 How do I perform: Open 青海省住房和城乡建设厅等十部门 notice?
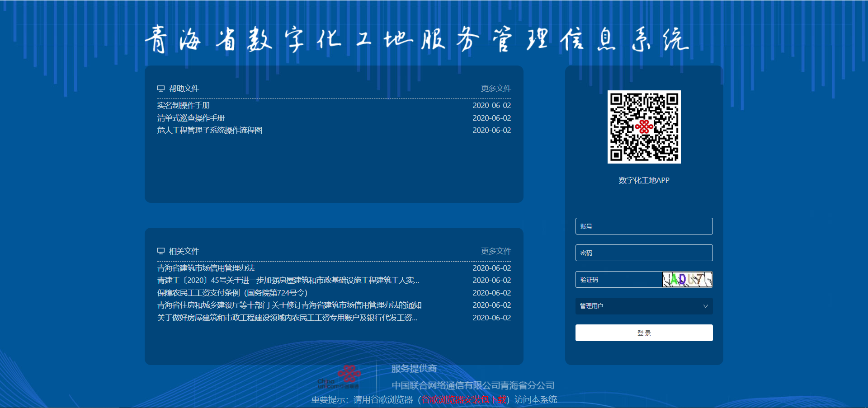[289, 305]
